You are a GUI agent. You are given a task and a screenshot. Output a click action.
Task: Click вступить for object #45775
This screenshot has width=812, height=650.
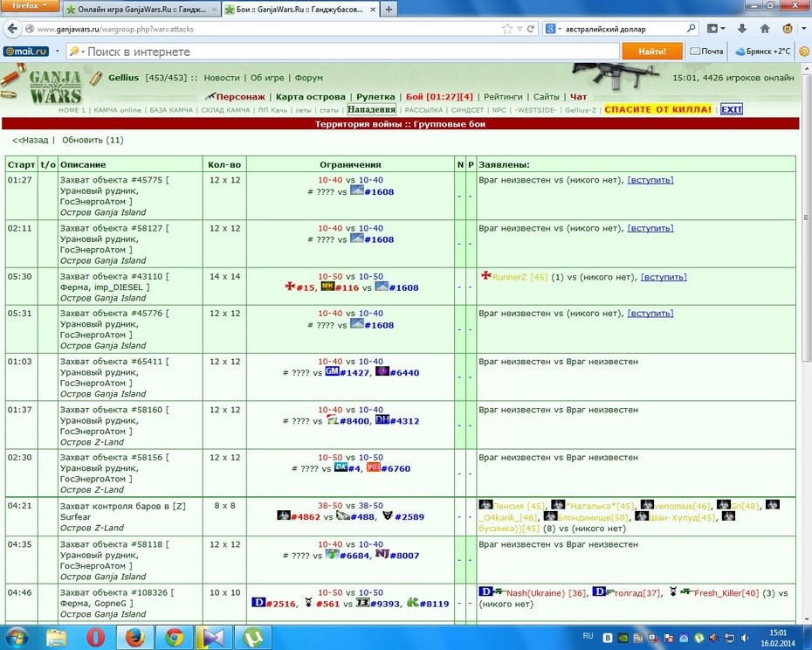click(650, 180)
